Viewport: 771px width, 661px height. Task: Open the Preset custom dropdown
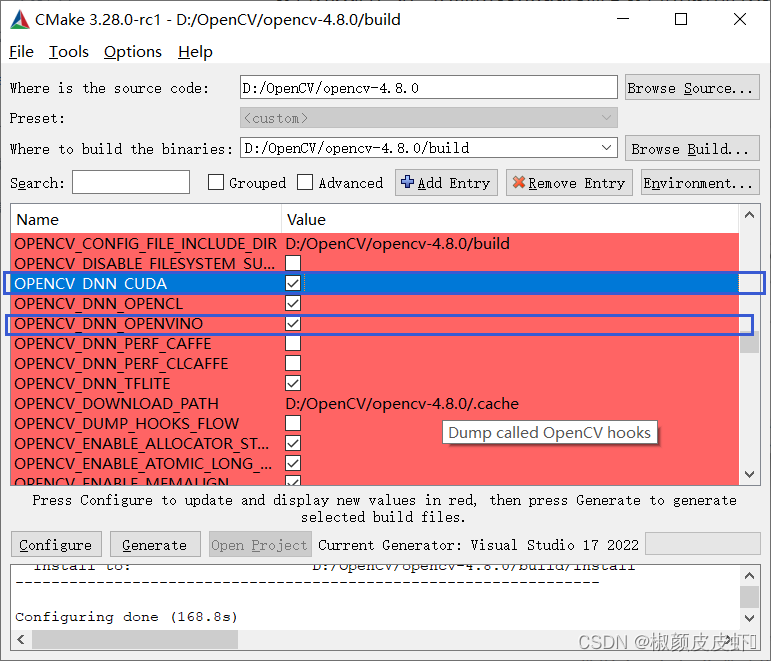point(428,118)
